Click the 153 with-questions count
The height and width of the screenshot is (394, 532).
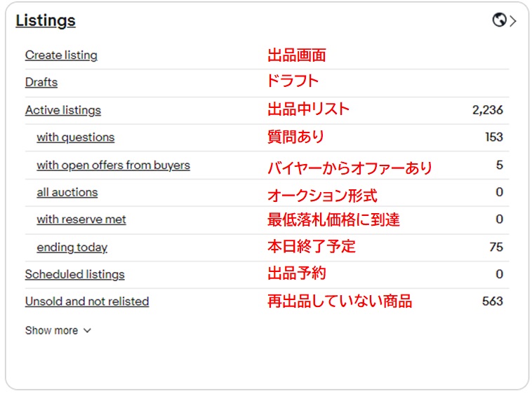tap(493, 137)
